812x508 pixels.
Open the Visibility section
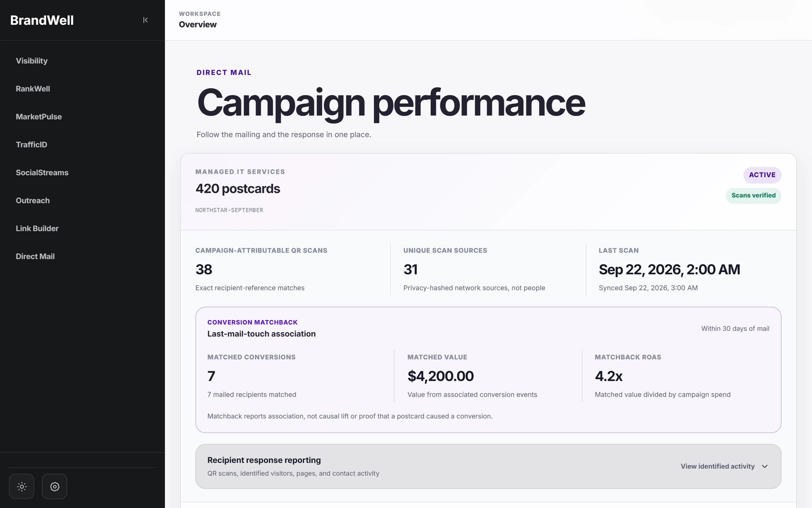(x=32, y=61)
